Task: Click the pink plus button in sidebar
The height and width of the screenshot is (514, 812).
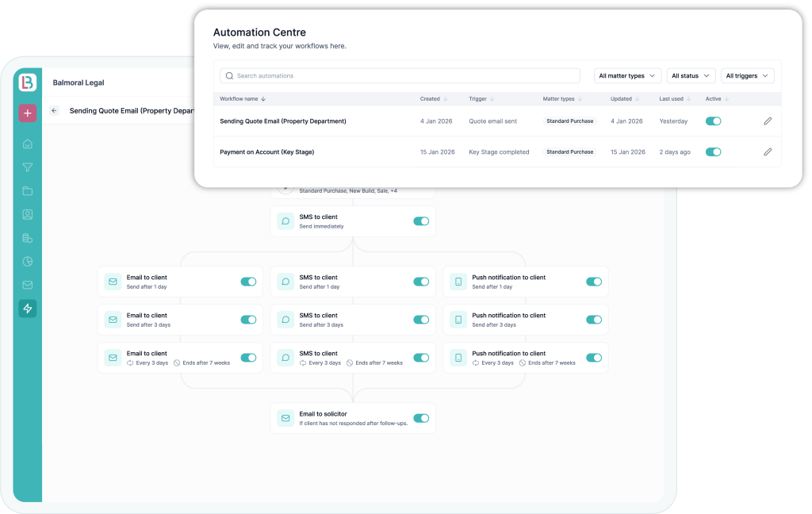Action: pos(28,113)
